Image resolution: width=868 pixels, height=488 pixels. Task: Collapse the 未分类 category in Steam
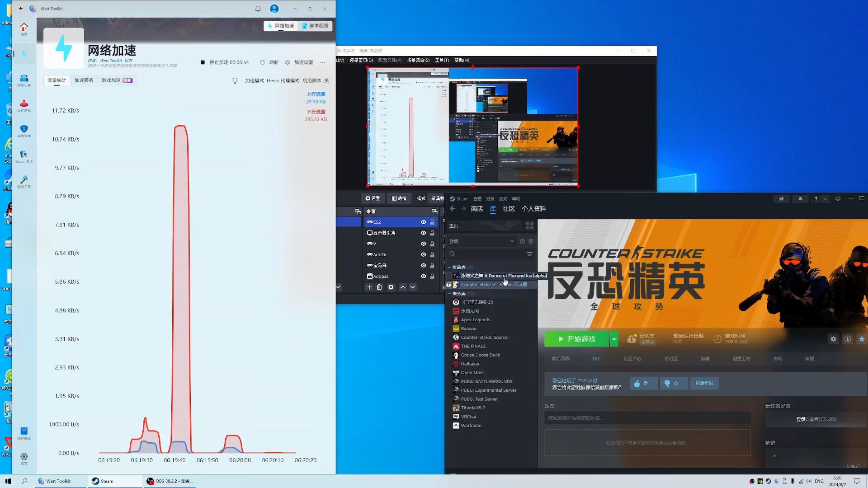tap(449, 294)
